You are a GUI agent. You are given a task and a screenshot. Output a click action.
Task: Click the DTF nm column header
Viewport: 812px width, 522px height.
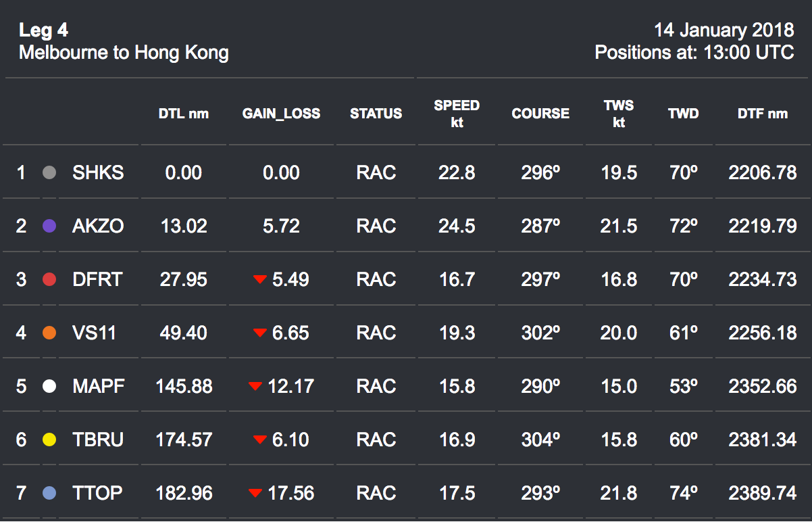coord(763,114)
